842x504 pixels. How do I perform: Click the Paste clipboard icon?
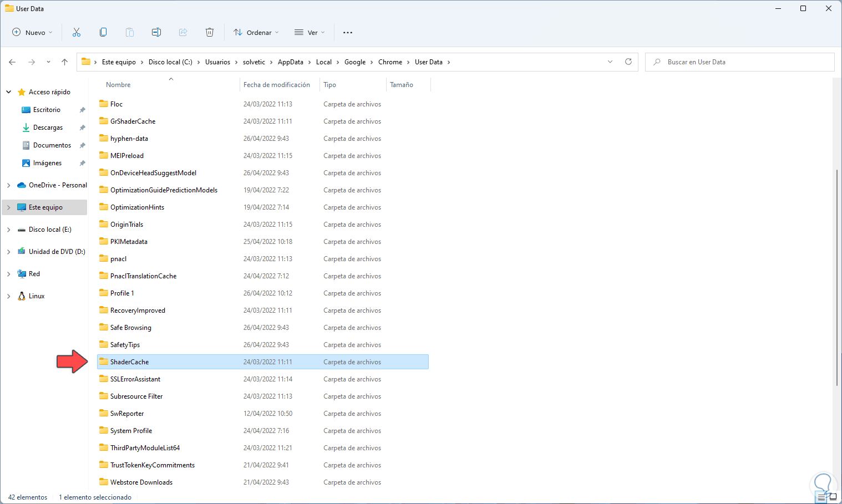tap(130, 32)
